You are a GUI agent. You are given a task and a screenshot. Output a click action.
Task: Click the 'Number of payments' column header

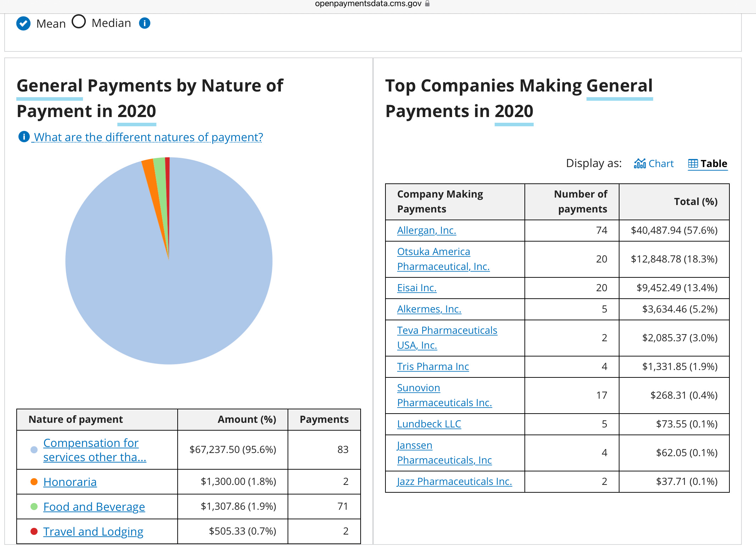[572, 201]
